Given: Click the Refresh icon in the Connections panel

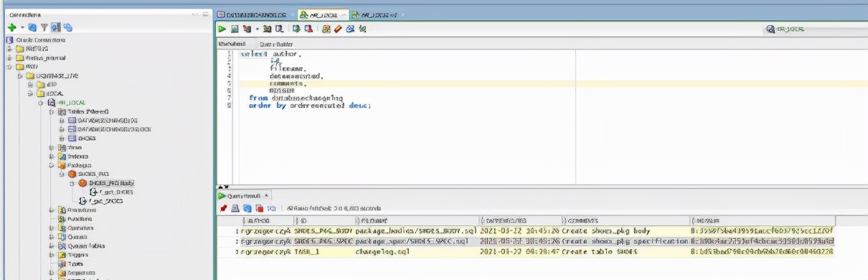Looking at the screenshot, I should [32, 28].
